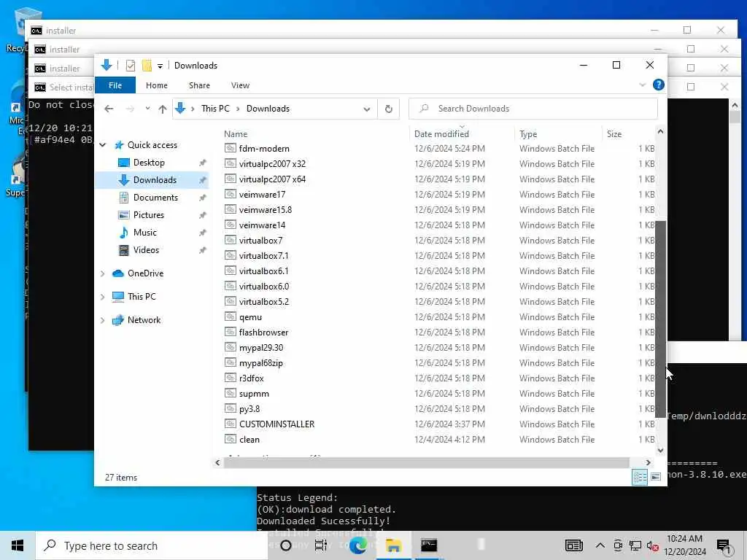Click the OneDrive cloud icon
This screenshot has width=747, height=560.
tap(117, 273)
